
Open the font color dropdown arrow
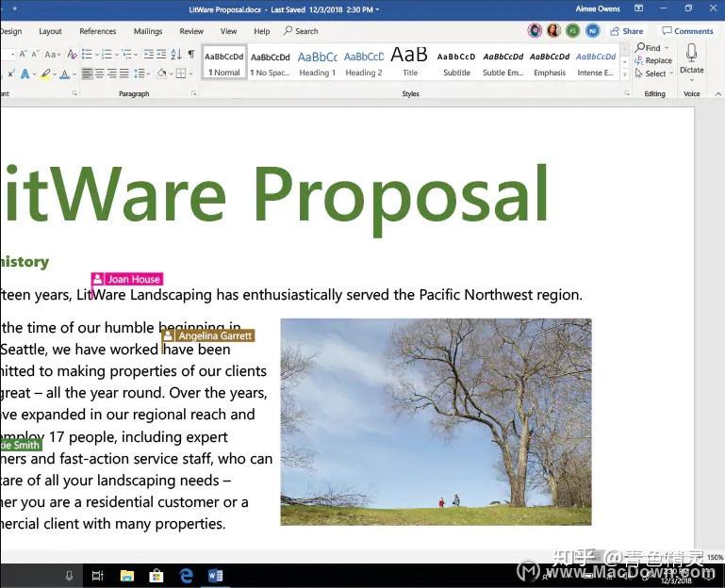pyautogui.click(x=74, y=73)
